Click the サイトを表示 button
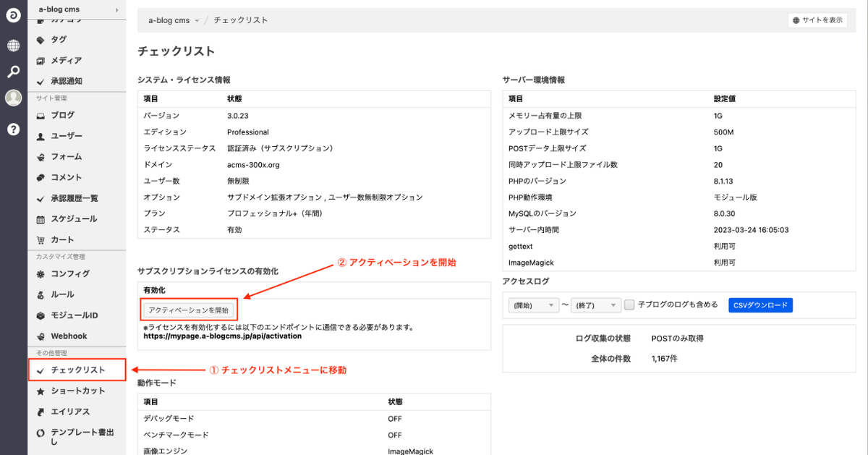The width and height of the screenshot is (868, 455). [x=817, y=20]
